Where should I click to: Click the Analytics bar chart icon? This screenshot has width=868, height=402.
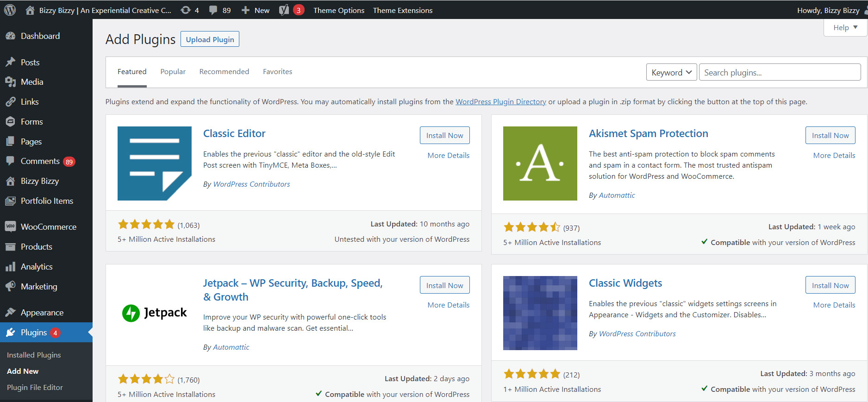point(10,267)
